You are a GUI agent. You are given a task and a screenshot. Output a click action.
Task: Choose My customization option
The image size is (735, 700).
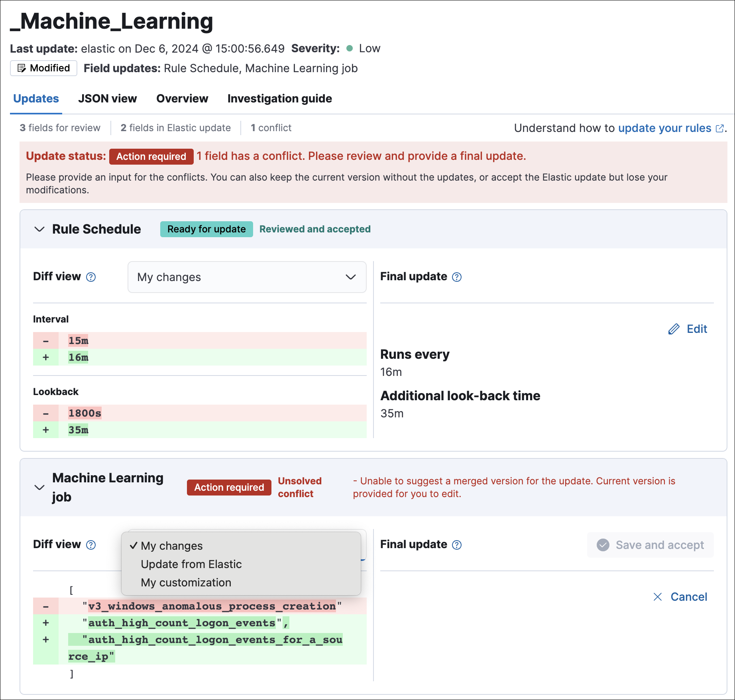point(241,582)
